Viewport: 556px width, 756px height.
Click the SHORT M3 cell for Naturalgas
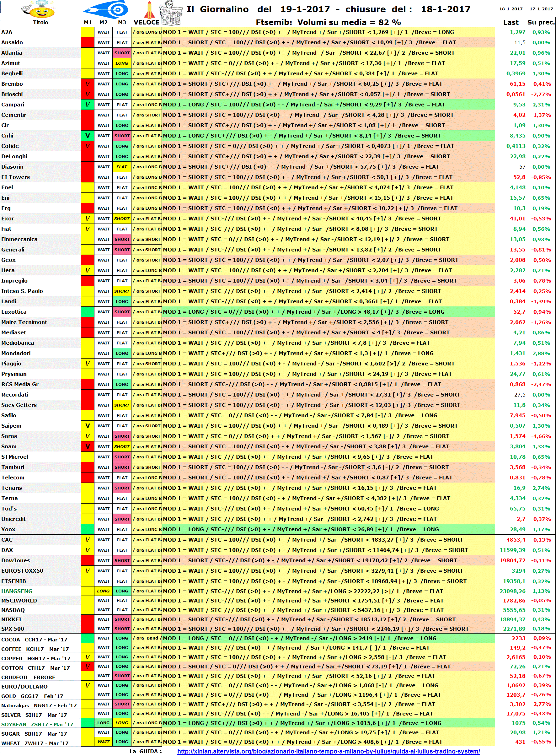point(122,704)
